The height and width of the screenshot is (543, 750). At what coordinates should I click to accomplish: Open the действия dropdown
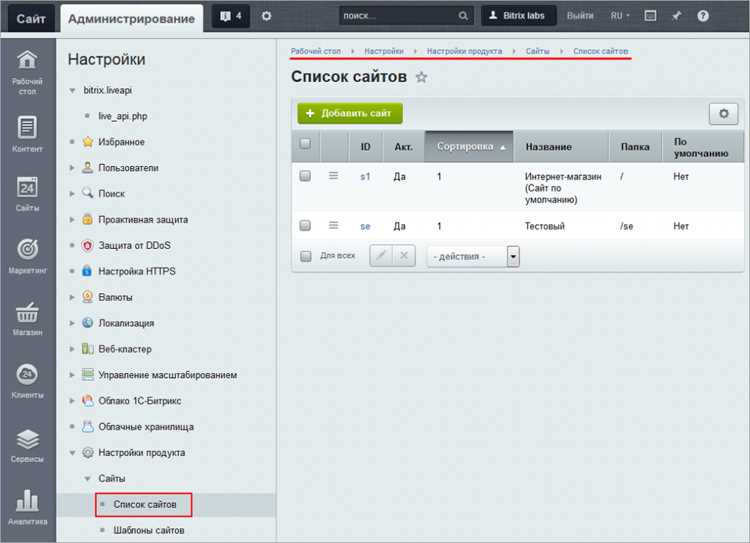[473, 256]
